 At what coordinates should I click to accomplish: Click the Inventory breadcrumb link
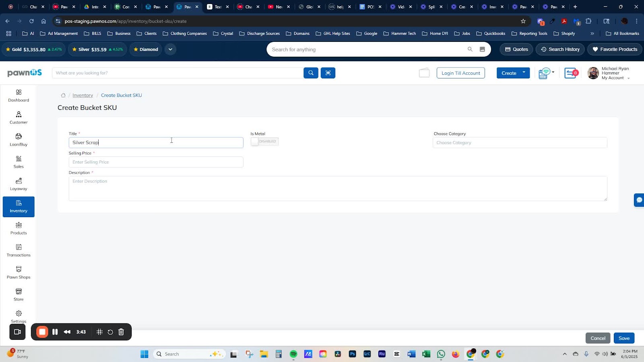click(83, 95)
